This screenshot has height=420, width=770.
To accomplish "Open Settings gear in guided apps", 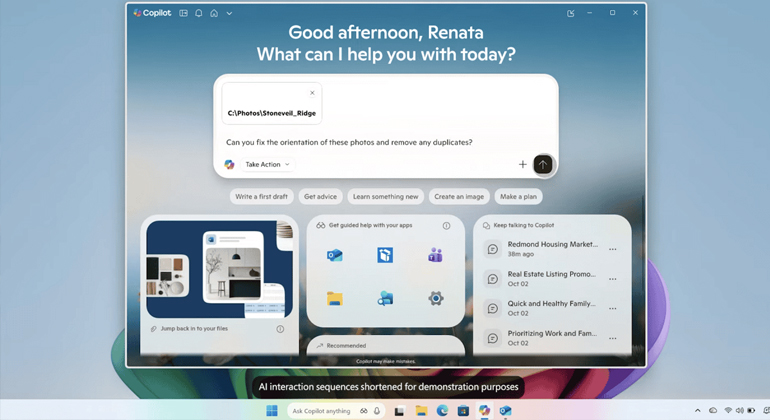I will tap(435, 298).
